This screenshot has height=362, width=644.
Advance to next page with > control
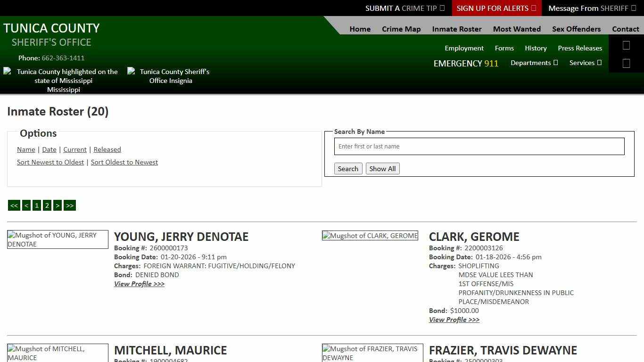point(58,205)
